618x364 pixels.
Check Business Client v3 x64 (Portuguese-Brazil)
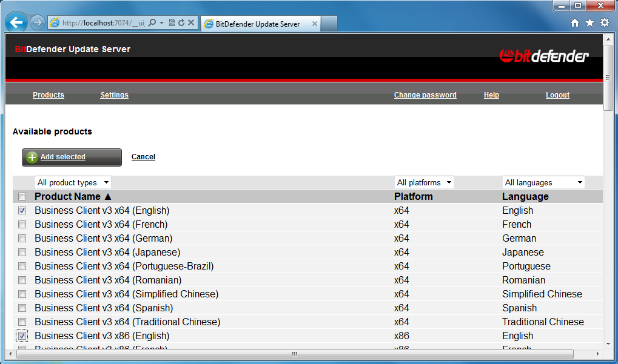(22, 266)
